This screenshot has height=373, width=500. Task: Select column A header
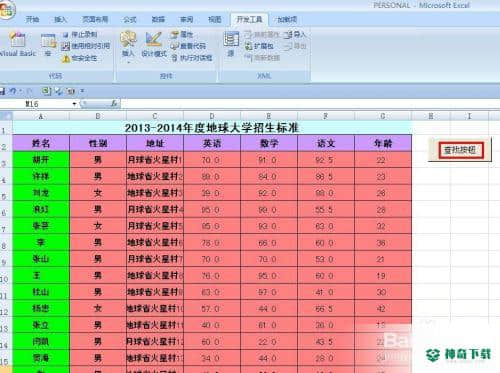coord(41,116)
